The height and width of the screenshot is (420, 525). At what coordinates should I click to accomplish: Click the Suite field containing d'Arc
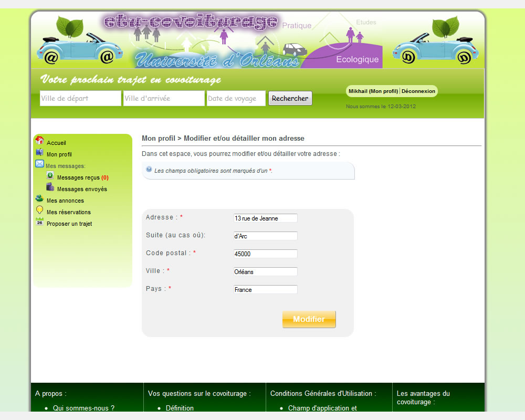pyautogui.click(x=265, y=236)
